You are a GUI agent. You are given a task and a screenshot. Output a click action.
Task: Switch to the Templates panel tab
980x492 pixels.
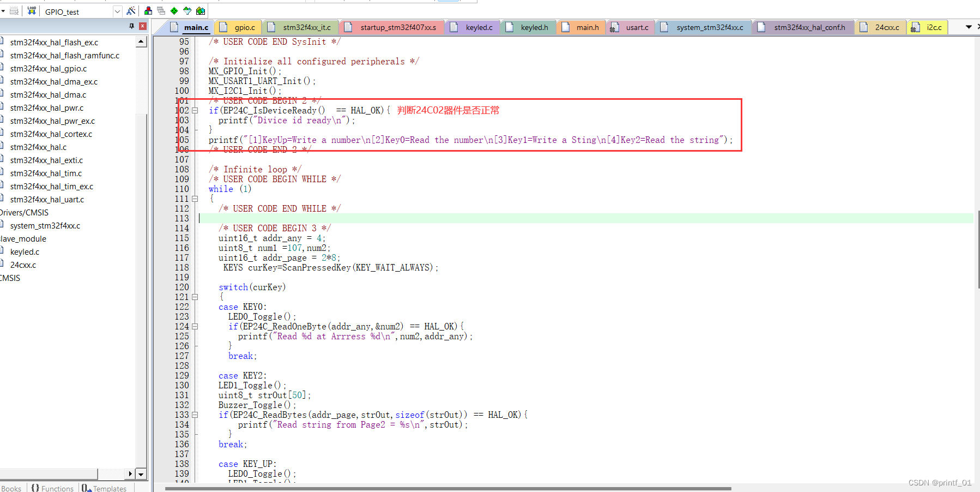pos(104,488)
